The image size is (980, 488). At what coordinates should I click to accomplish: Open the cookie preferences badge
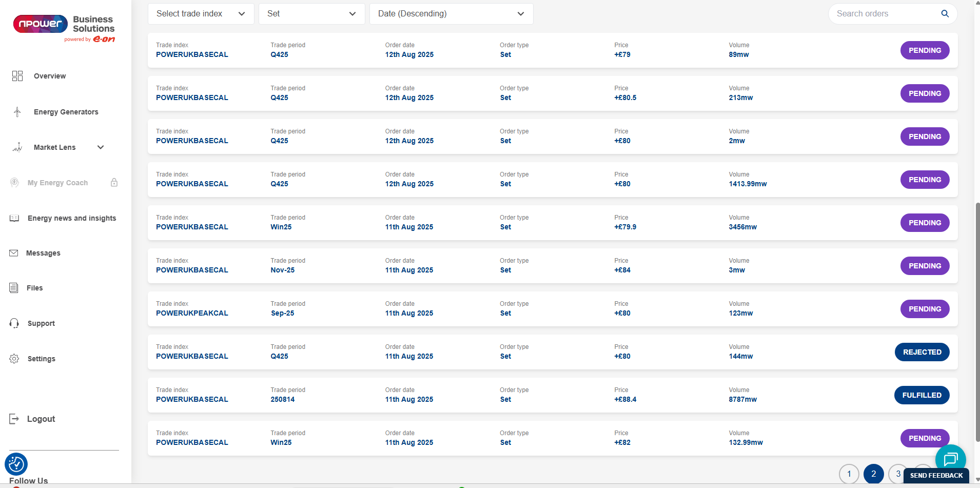16,464
